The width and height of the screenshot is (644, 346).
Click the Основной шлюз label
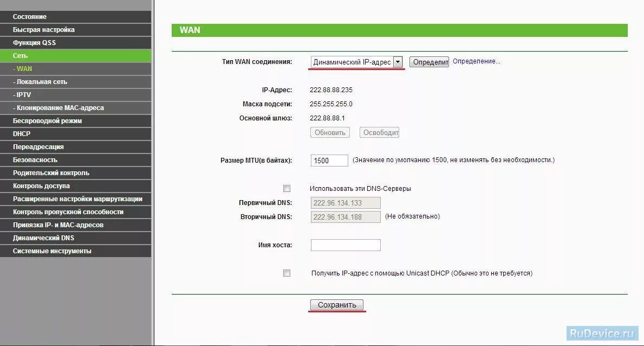(x=266, y=118)
